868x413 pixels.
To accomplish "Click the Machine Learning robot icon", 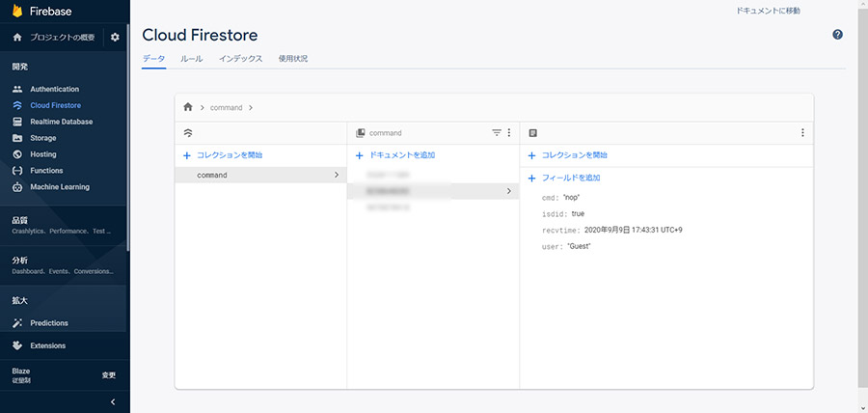I will tap(17, 187).
